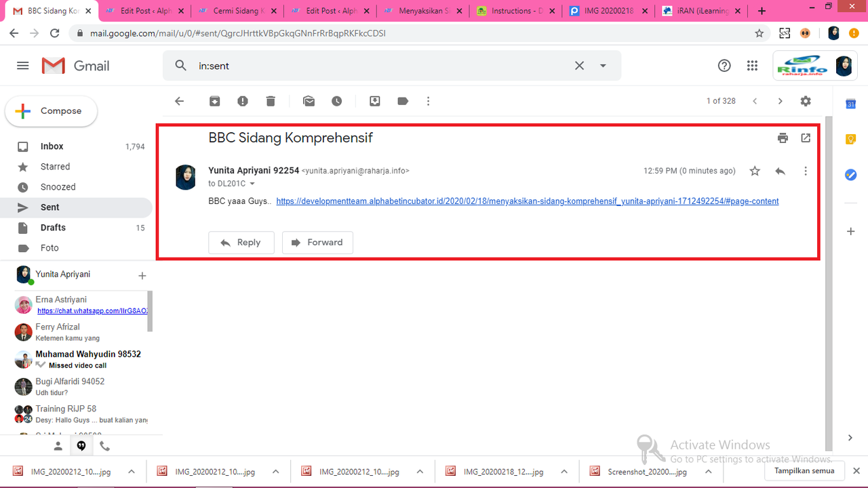The width and height of the screenshot is (868, 488).
Task: Search magnifier icon in Gmail search bar
Action: coord(180,66)
